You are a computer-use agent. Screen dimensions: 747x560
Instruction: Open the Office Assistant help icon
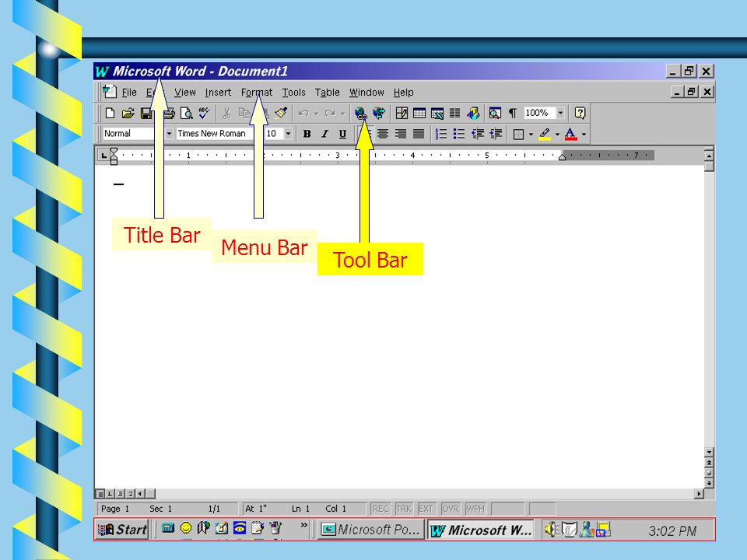(x=580, y=113)
